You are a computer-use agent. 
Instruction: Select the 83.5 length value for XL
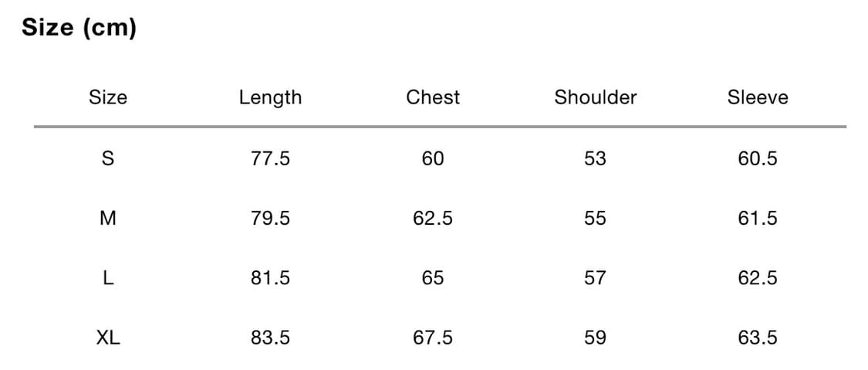pyautogui.click(x=270, y=338)
